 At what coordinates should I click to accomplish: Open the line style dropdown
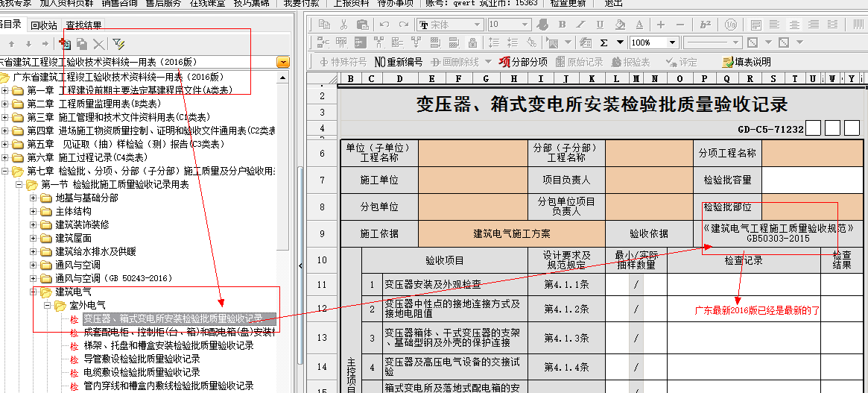tap(735, 43)
